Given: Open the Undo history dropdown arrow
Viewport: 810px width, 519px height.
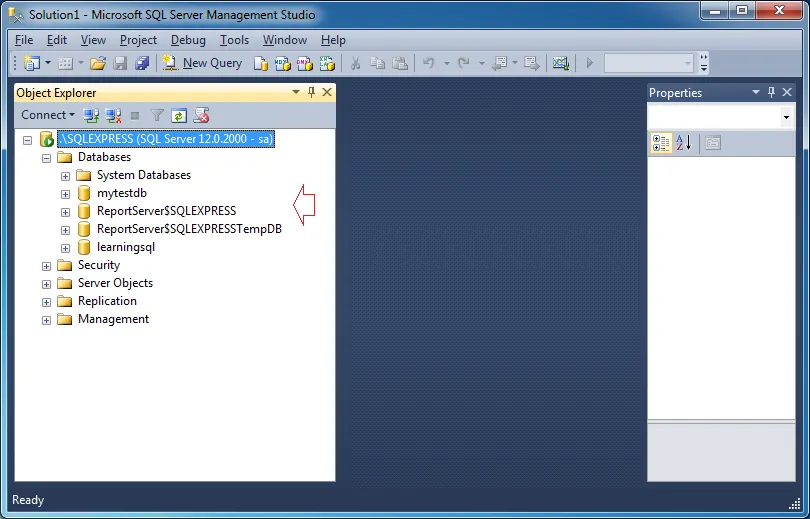Looking at the screenshot, I should pos(447,64).
